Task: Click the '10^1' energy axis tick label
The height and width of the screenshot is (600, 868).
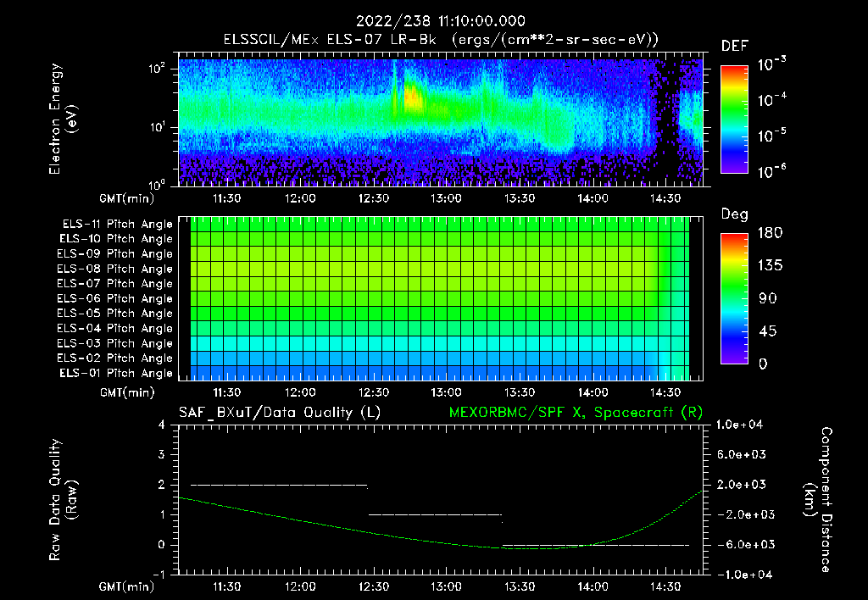Action: click(157, 127)
